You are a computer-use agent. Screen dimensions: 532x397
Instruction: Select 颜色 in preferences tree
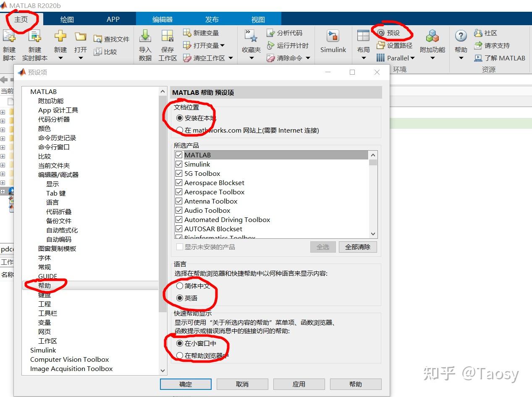click(45, 128)
